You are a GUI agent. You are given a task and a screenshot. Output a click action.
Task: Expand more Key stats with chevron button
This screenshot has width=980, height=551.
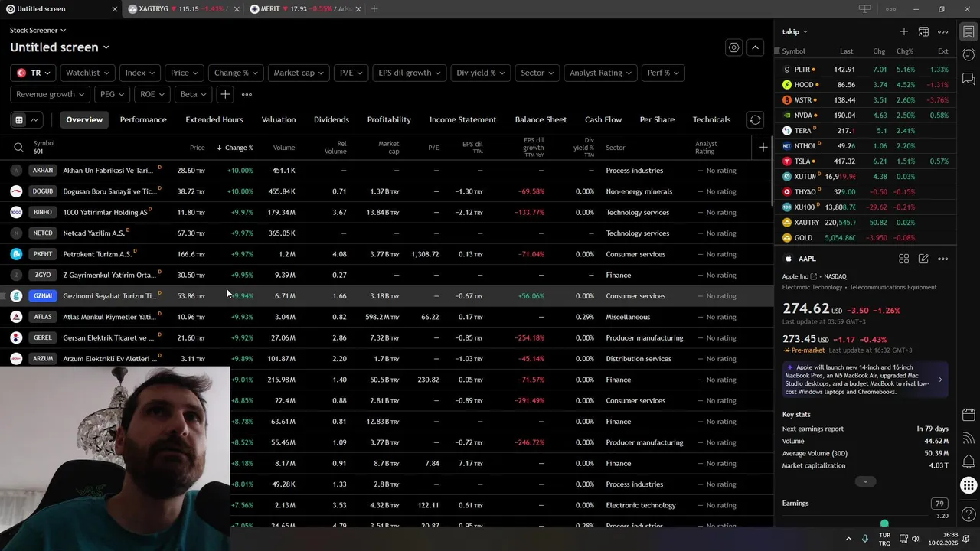point(865,481)
